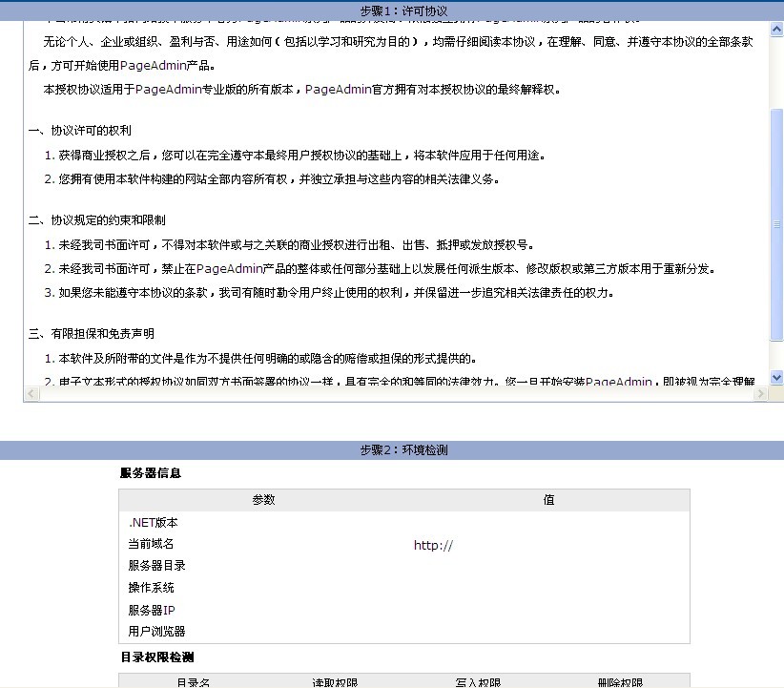Select the 当前域名 row label

click(x=151, y=544)
